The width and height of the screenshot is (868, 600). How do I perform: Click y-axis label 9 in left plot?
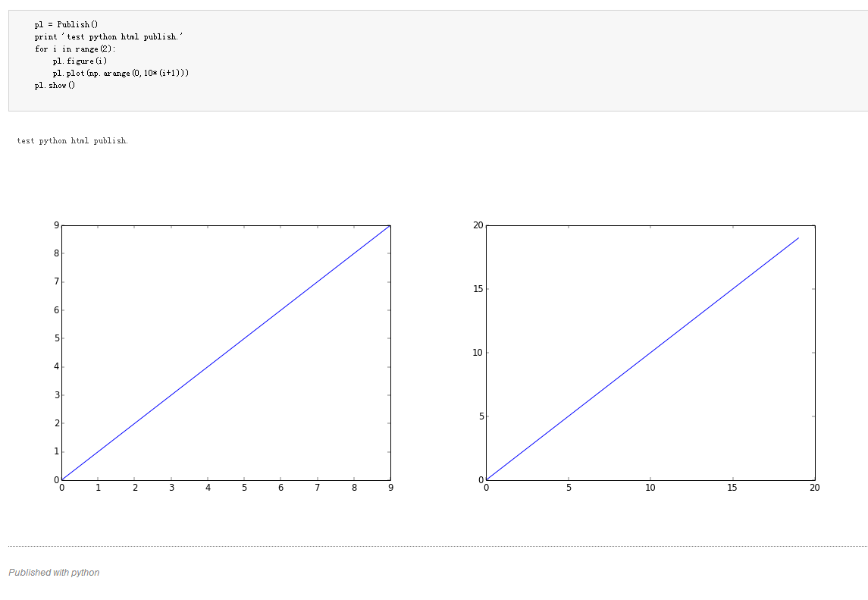tap(56, 225)
